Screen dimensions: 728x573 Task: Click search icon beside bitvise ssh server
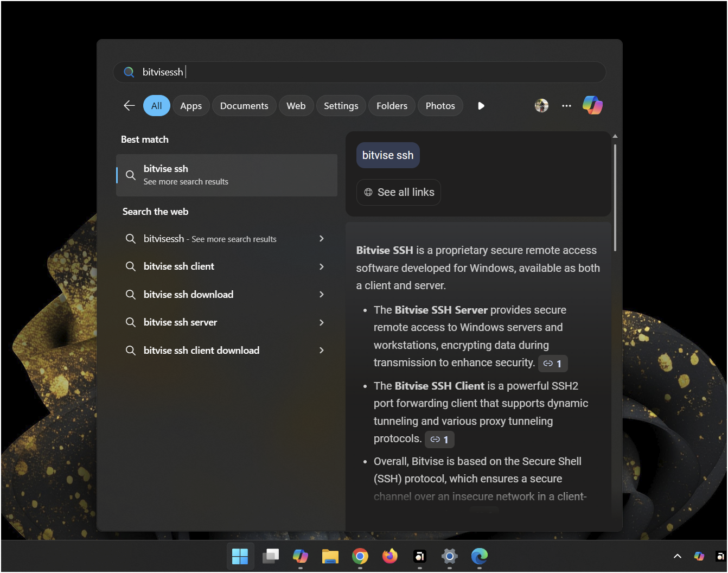tap(131, 322)
